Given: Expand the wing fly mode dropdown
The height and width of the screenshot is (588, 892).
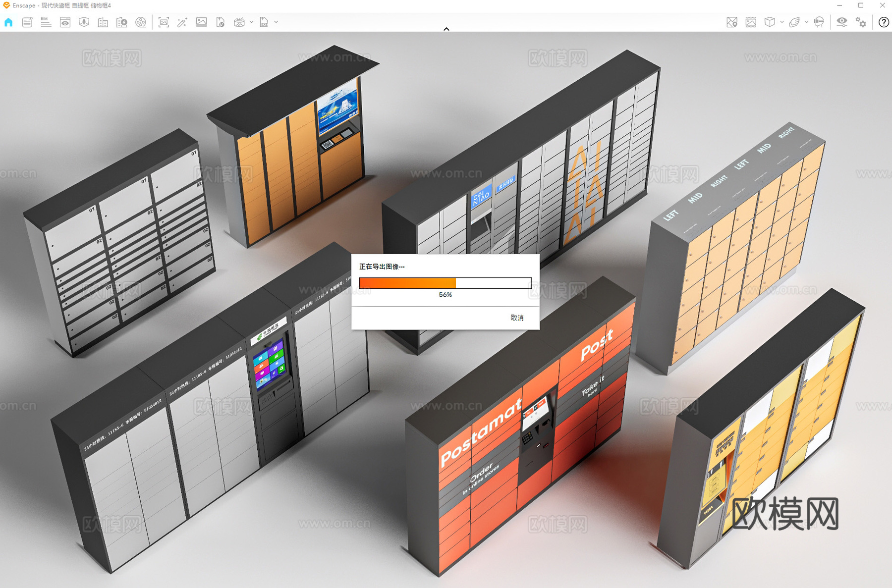Looking at the screenshot, I should 806,22.
